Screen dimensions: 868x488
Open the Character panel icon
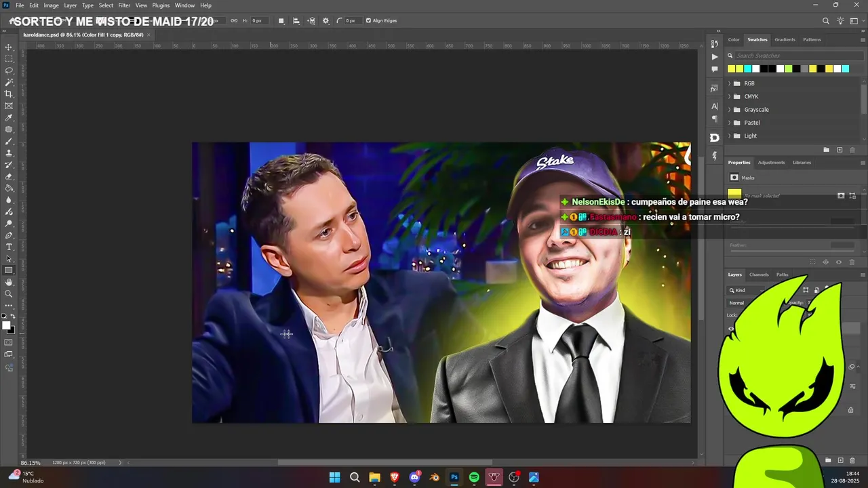click(714, 106)
